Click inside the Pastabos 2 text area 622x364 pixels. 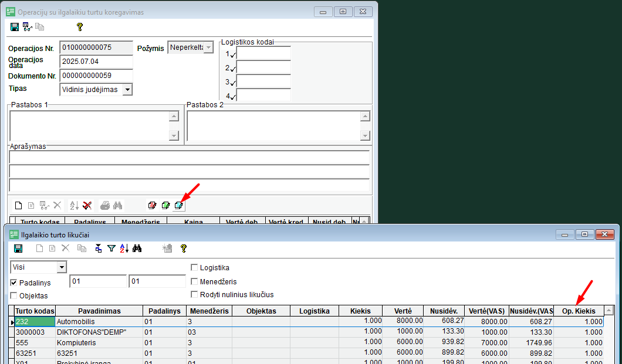(x=273, y=126)
